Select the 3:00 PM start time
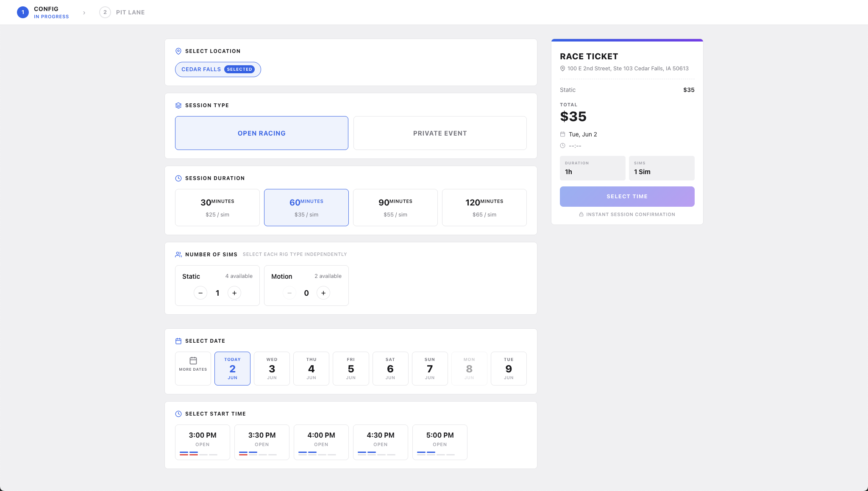The height and width of the screenshot is (491, 868). [203, 442]
